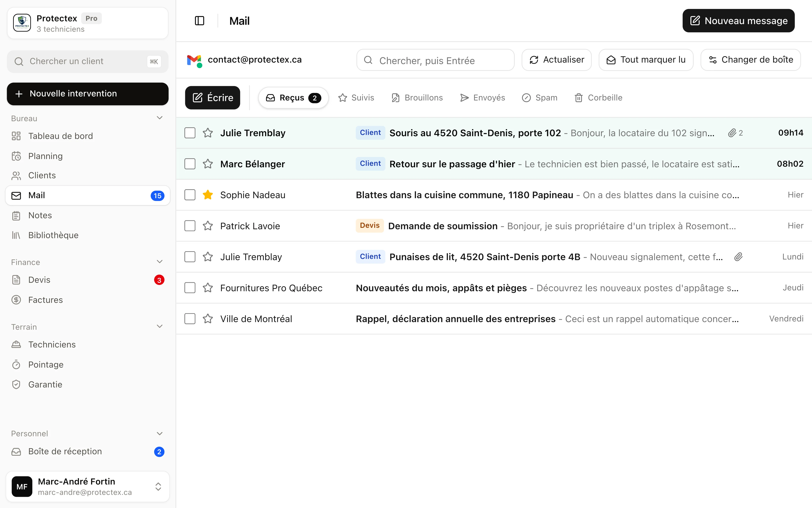Collapse the Bureau sidebar section
Image resolution: width=812 pixels, height=508 pixels.
click(160, 118)
